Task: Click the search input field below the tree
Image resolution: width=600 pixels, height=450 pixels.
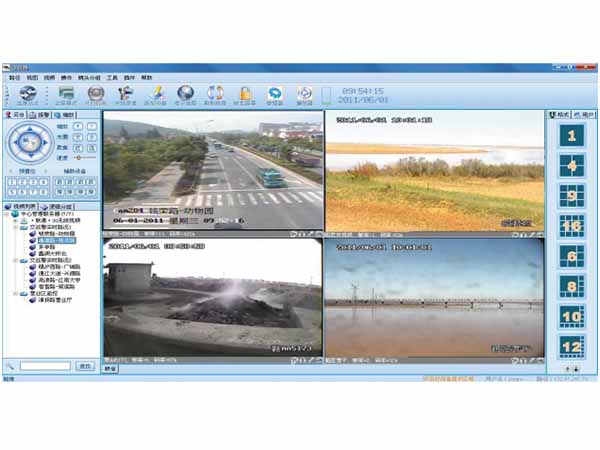Action: [x=45, y=367]
